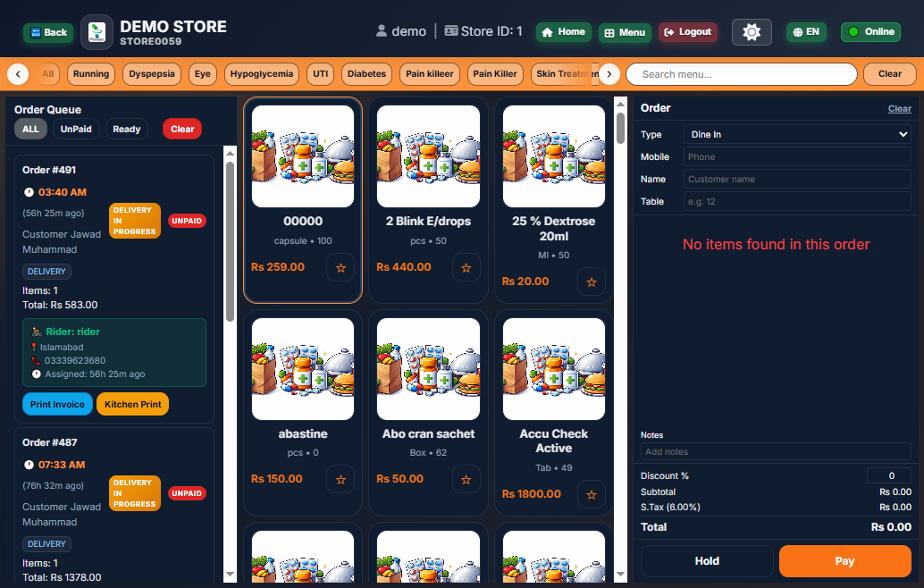This screenshot has width=924, height=588.
Task: Click the Add notes field
Action: pos(776,452)
